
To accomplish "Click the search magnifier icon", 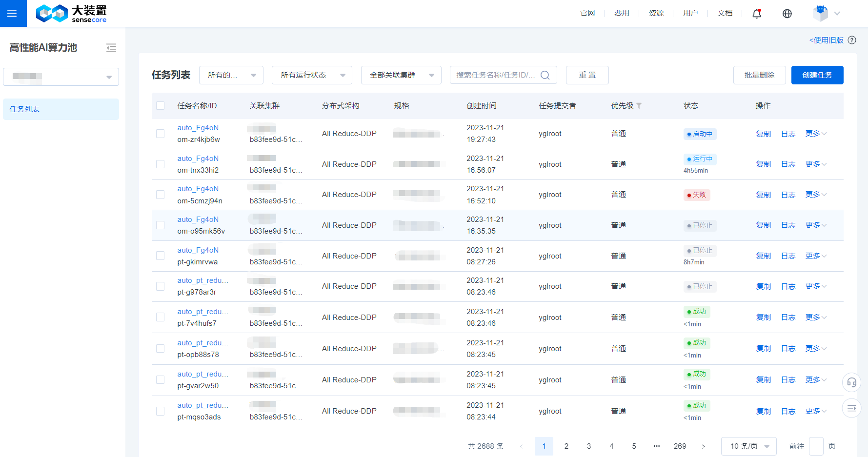I will 545,75.
